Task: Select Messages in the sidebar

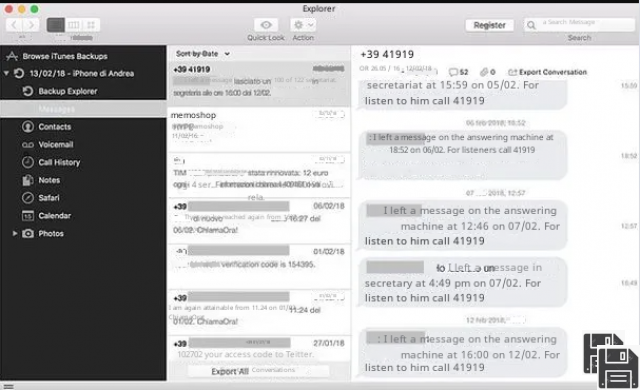Action: click(x=83, y=109)
